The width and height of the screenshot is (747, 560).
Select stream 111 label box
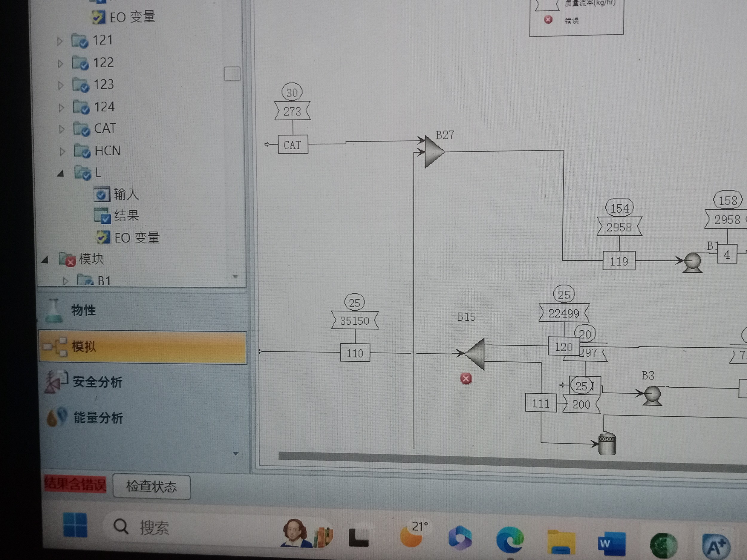(x=541, y=403)
